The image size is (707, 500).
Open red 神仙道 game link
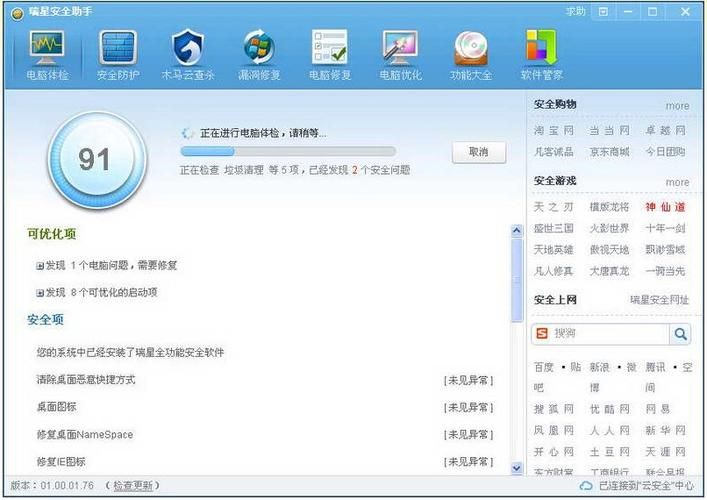665,207
